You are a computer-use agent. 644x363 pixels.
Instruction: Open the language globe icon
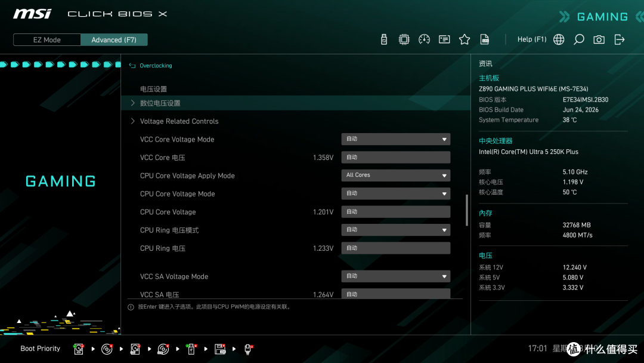(559, 39)
